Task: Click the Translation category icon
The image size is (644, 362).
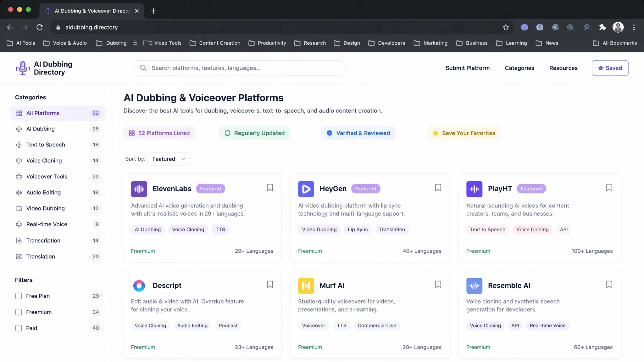Action: click(19, 256)
